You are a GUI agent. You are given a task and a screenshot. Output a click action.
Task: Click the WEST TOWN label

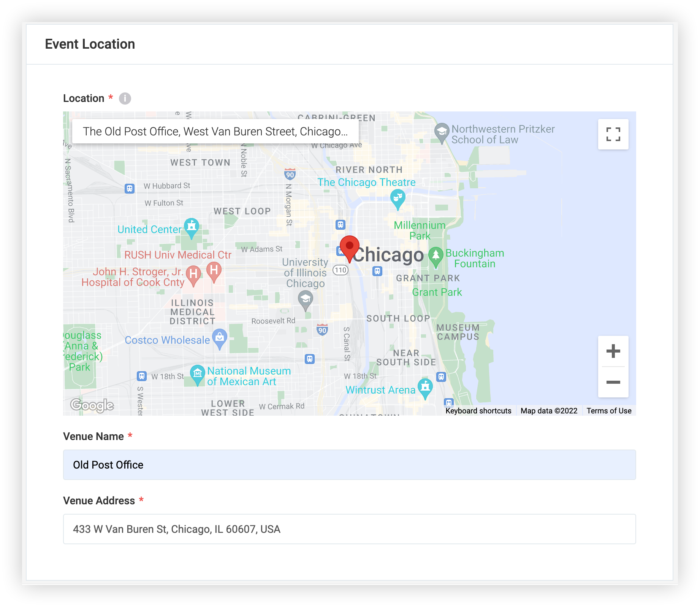click(200, 163)
